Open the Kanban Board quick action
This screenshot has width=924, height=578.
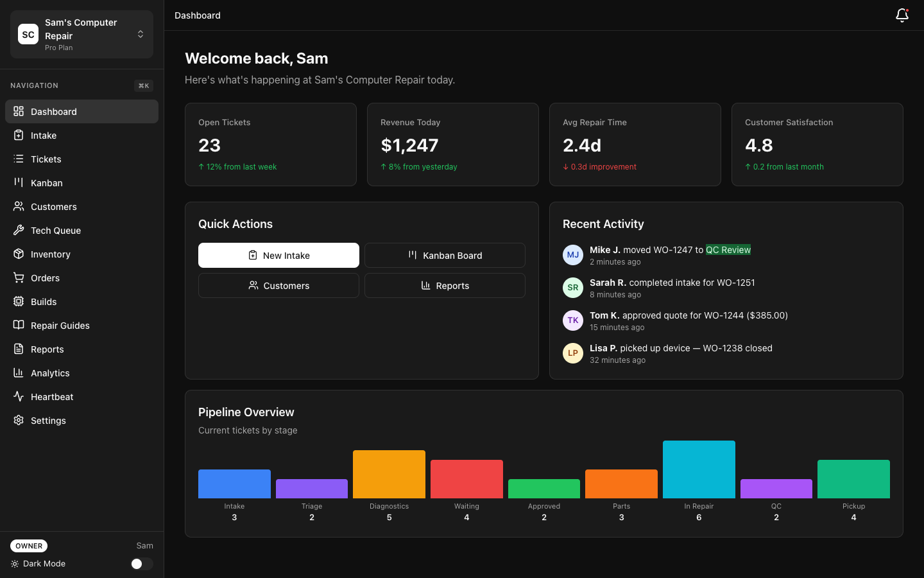(x=445, y=255)
